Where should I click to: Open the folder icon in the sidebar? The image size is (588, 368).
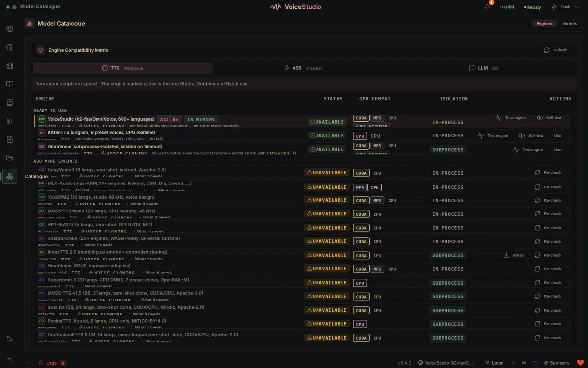coord(10,158)
